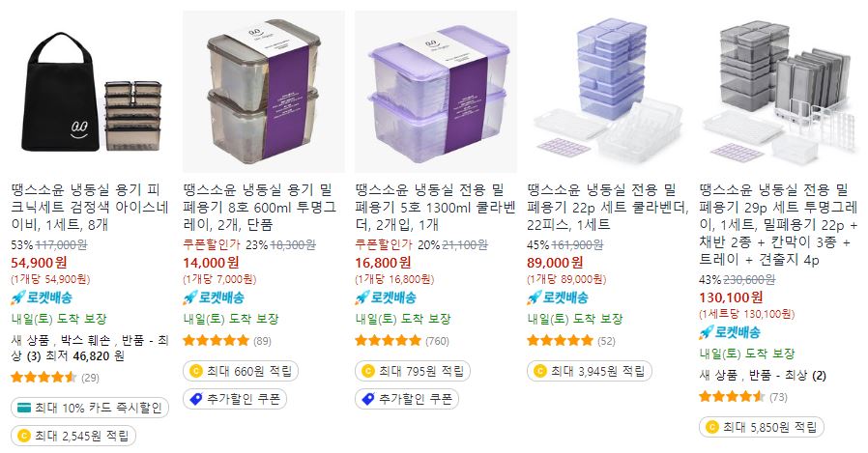Open the 600ml transparent gray container image

coord(264,92)
